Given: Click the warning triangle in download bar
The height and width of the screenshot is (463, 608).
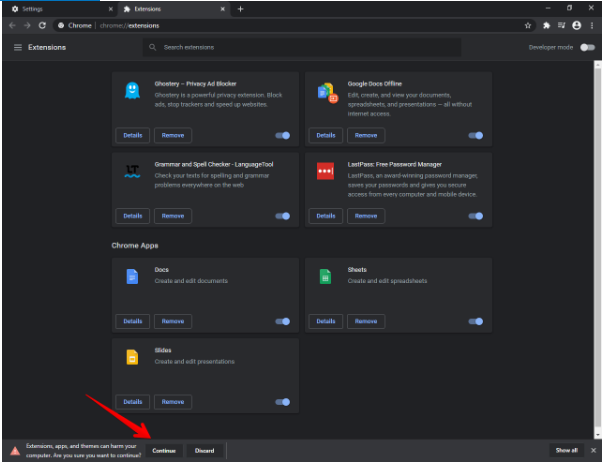Looking at the screenshot, I should pyautogui.click(x=15, y=451).
